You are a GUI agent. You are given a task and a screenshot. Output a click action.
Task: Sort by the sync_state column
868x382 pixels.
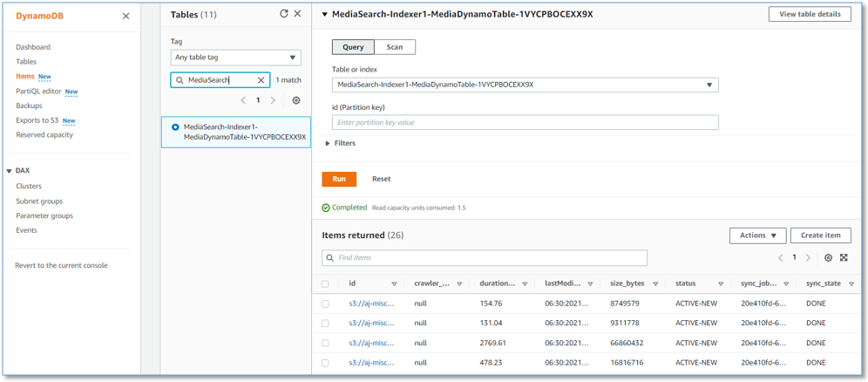coord(851,283)
